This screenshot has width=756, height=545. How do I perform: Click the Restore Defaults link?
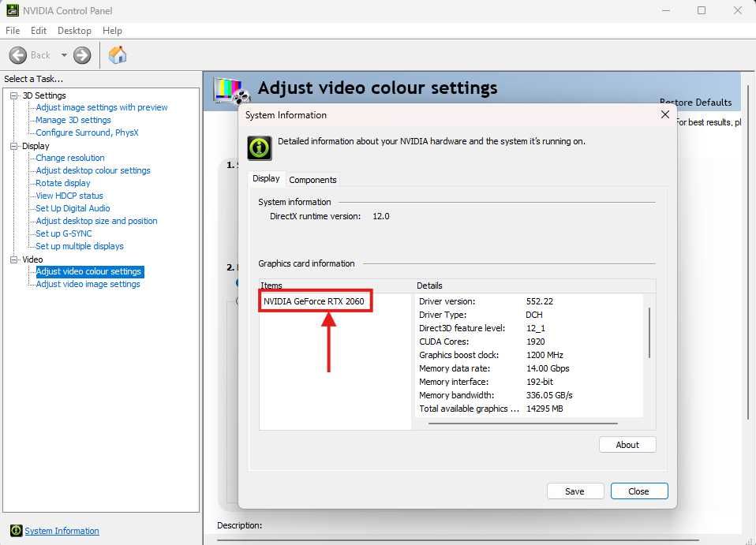[x=696, y=103]
